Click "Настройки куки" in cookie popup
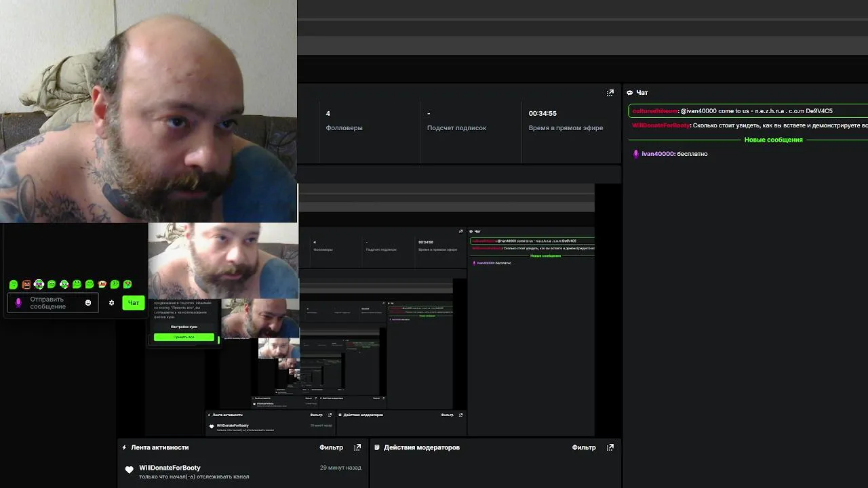Screen dimensions: 868x488 point(184,327)
